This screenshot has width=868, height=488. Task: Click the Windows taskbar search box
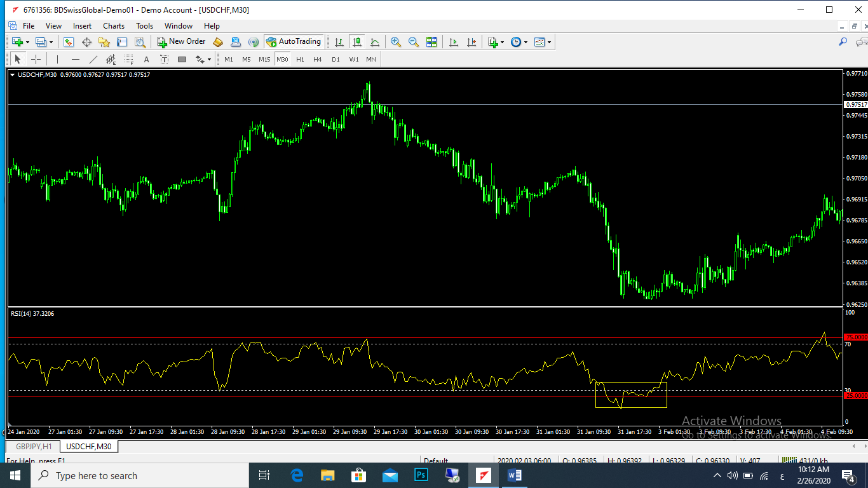tap(140, 475)
